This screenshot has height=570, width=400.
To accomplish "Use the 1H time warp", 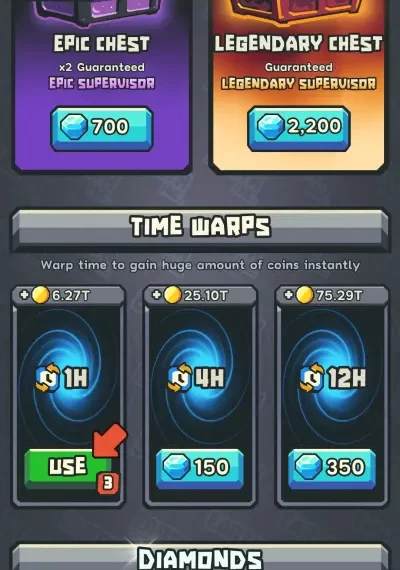I will point(68,469).
